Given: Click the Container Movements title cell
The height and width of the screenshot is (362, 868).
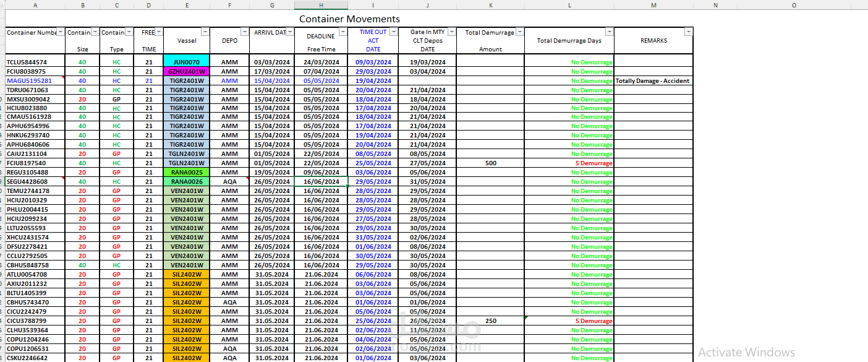Looking at the screenshot, I should pos(349,19).
